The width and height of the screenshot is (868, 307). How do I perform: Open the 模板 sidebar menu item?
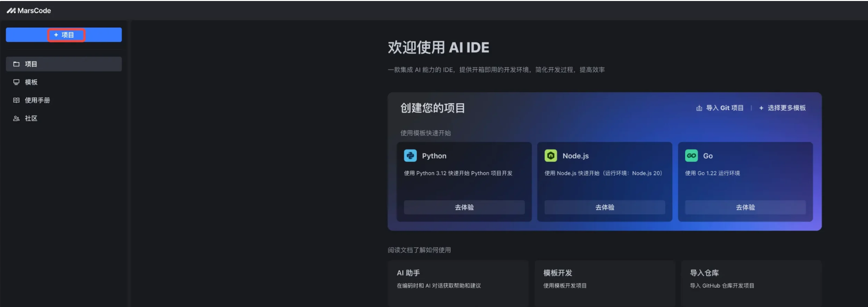(64, 82)
